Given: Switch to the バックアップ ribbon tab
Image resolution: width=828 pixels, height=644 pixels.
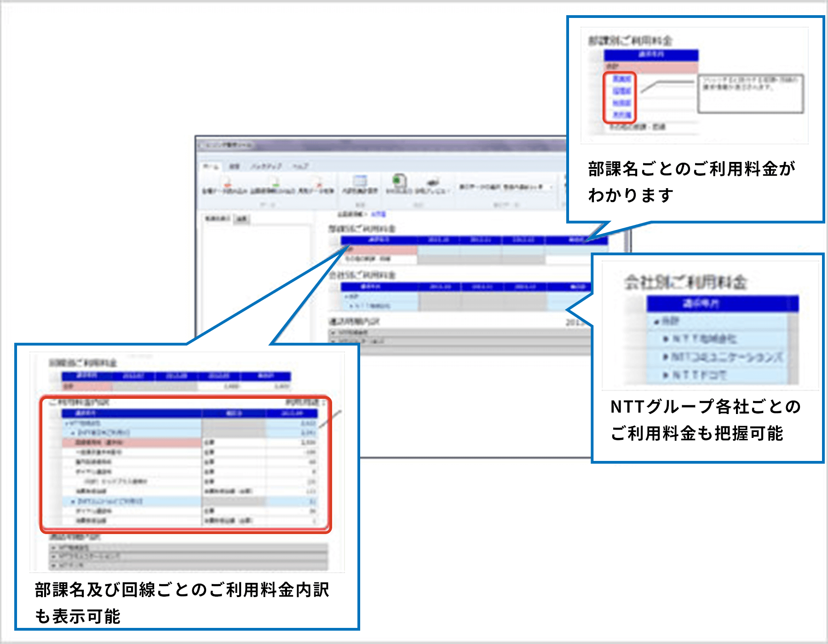Looking at the screenshot, I should (x=266, y=166).
